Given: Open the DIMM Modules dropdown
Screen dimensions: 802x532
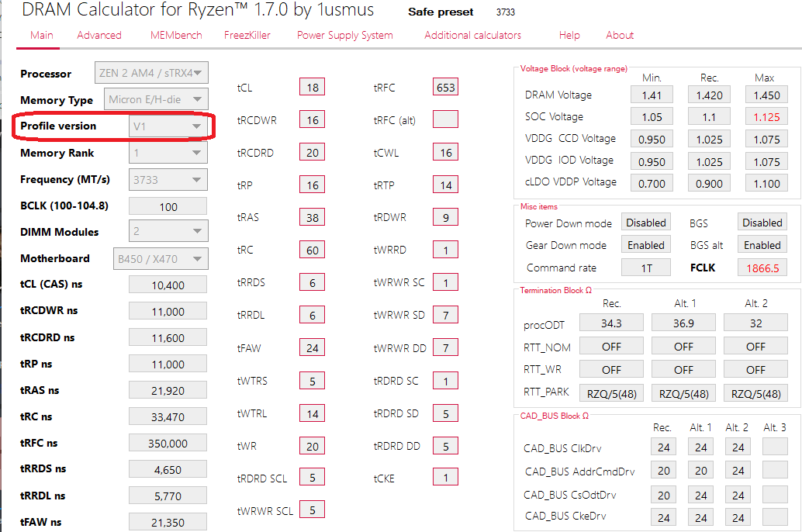Looking at the screenshot, I should 168,231.
